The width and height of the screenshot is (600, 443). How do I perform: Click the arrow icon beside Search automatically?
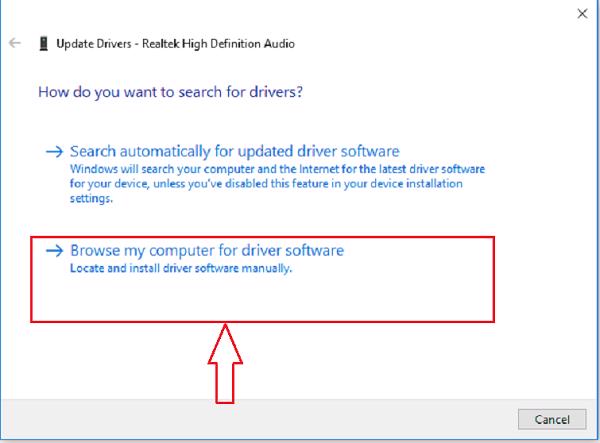click(54, 152)
